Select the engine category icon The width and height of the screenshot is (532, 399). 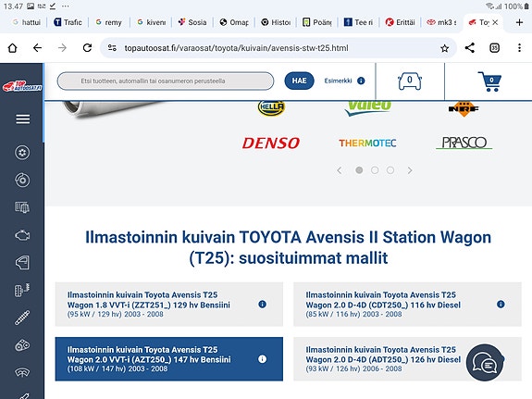click(x=22, y=235)
